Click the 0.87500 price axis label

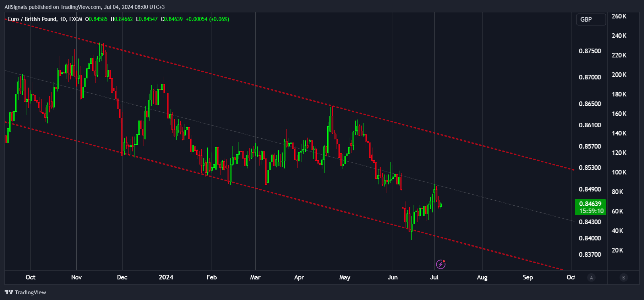[590, 51]
